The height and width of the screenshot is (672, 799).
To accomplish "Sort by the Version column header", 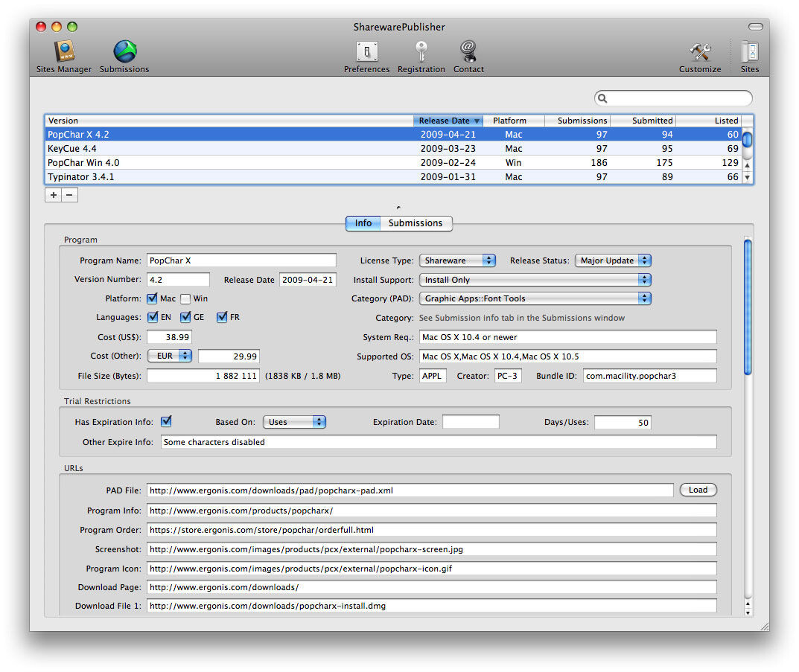I will pos(229,121).
